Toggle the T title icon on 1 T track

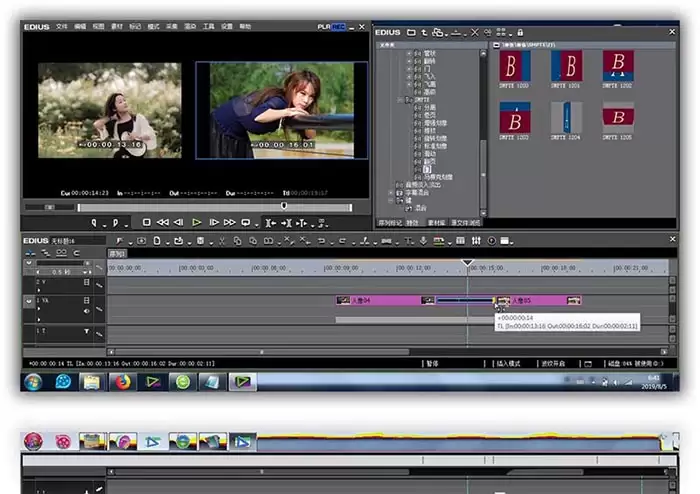click(x=87, y=331)
